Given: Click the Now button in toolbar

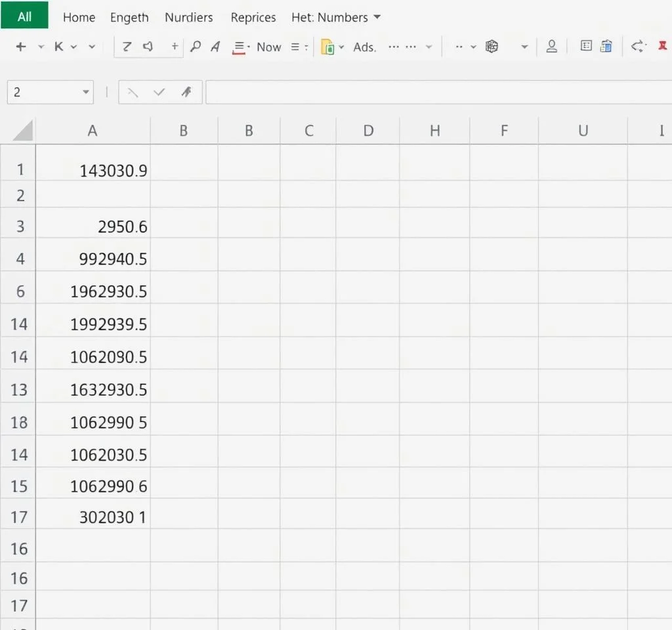Looking at the screenshot, I should [268, 47].
